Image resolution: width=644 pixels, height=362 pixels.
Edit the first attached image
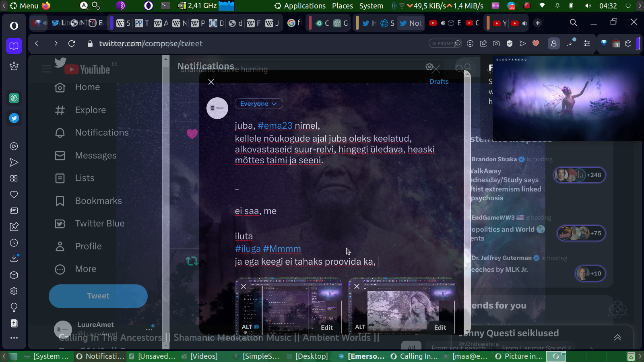tap(327, 327)
